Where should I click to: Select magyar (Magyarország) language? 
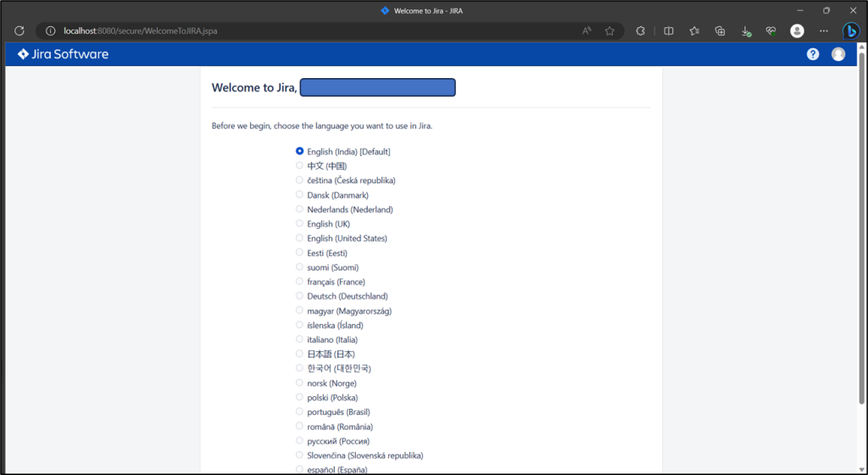(299, 310)
